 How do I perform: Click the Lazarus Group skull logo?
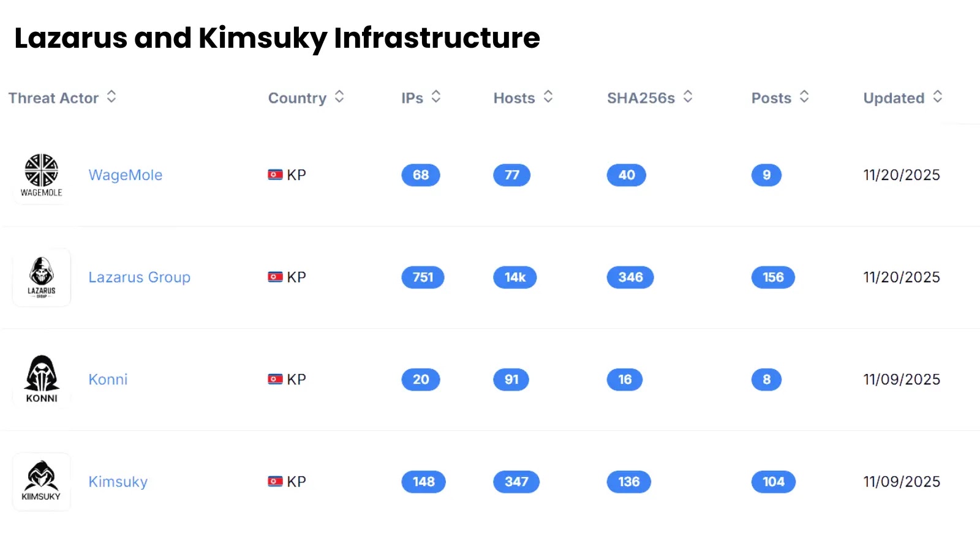pos(41,277)
